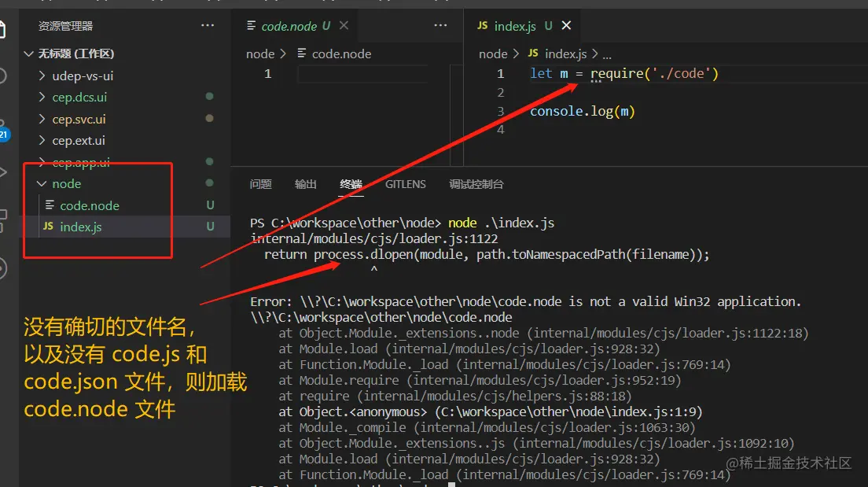Place cursor in code.node line 1

[362, 74]
